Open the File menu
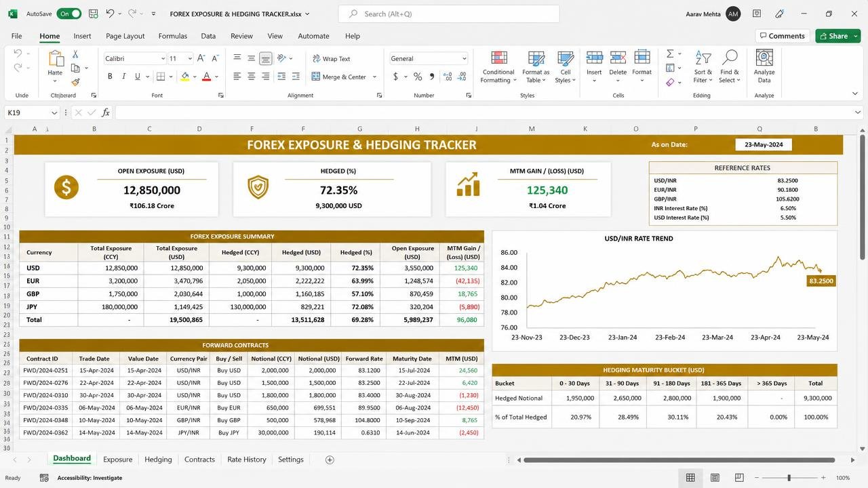This screenshot has height=488, width=868. [16, 36]
